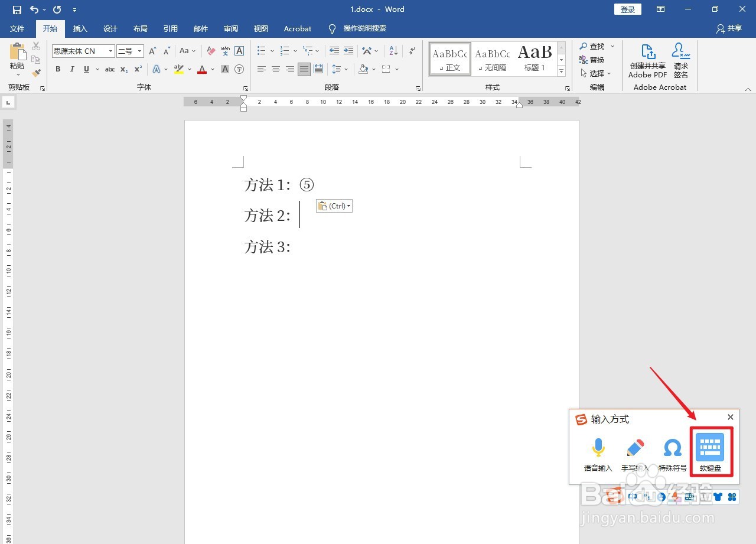Screen dimensions: 756x544
Task: Toggle Italic formatting
Action: 72,69
